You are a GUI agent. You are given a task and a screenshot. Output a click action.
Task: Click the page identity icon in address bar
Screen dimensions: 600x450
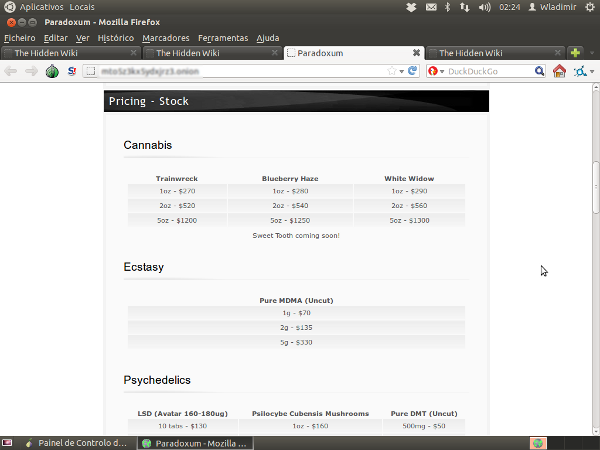pyautogui.click(x=90, y=71)
